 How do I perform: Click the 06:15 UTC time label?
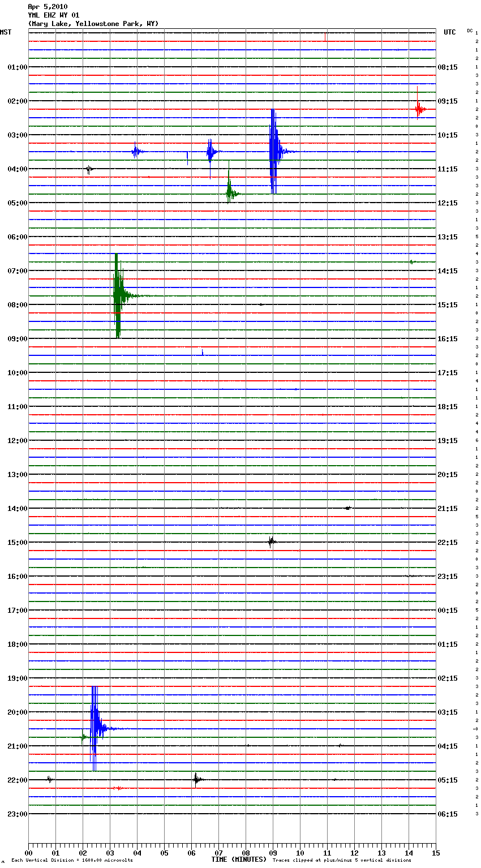(x=448, y=814)
